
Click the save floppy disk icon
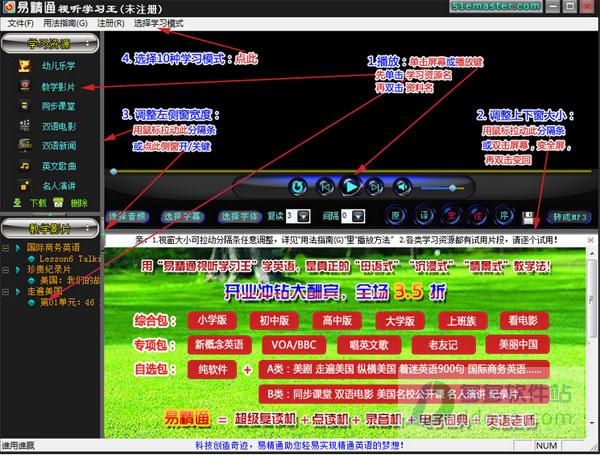click(x=528, y=217)
